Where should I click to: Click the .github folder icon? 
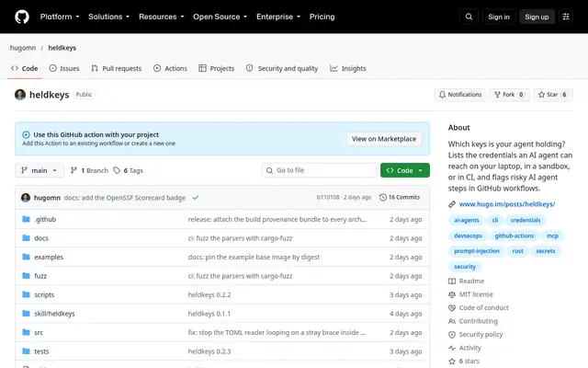point(26,219)
